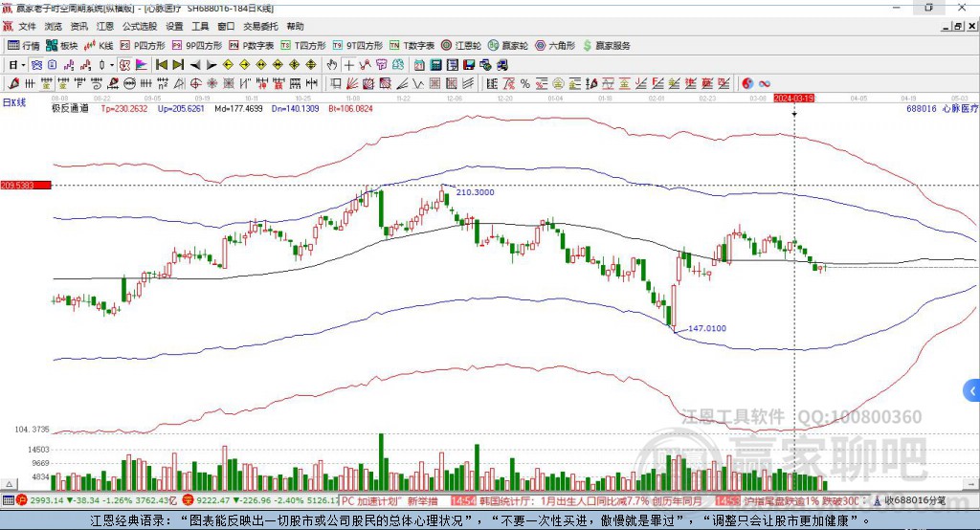Select the red starburst radial tool
Image resolution: width=980 pixels, height=530 pixels.
pos(212,83)
